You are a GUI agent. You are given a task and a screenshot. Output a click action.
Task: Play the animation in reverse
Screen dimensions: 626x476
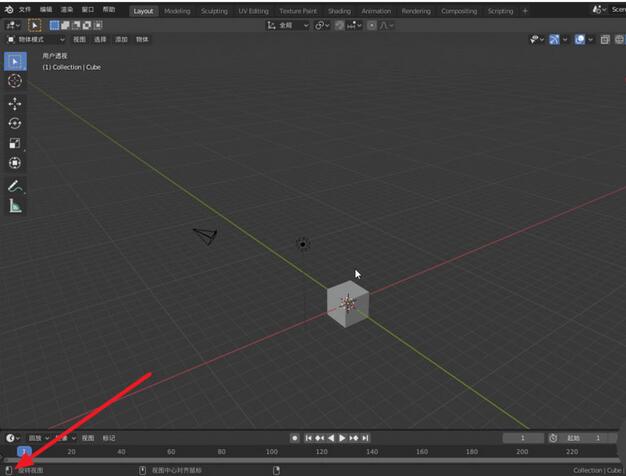(x=331, y=438)
